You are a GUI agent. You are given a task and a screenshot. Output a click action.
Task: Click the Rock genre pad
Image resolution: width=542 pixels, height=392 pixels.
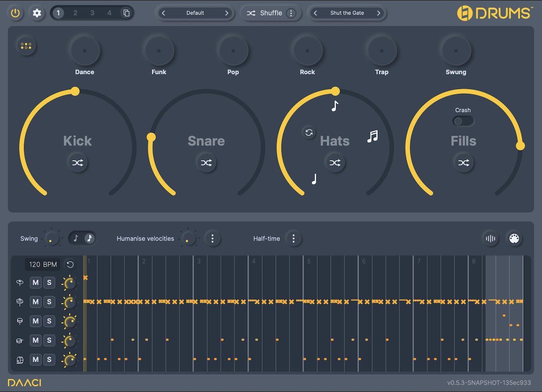[x=307, y=51]
